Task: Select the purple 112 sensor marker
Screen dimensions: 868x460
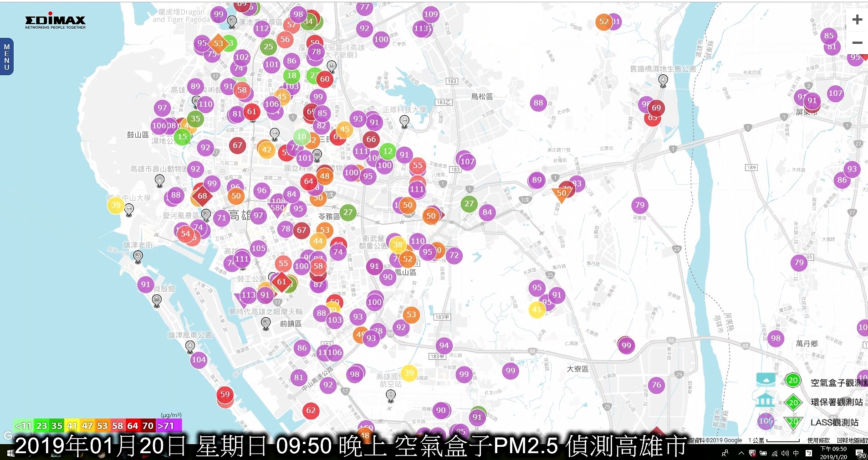Action: pyautogui.click(x=262, y=28)
